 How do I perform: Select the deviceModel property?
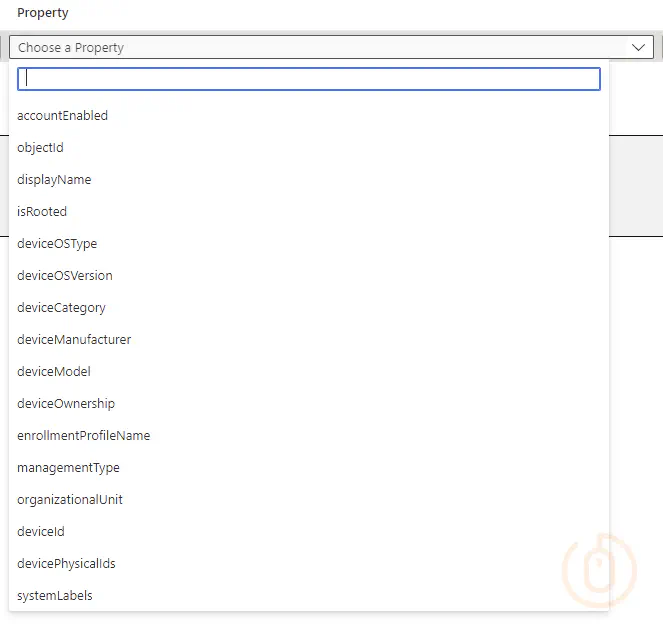54,372
